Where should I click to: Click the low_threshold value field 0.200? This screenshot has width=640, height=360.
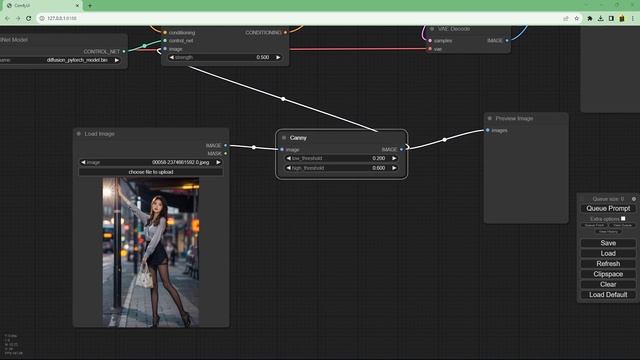378,158
